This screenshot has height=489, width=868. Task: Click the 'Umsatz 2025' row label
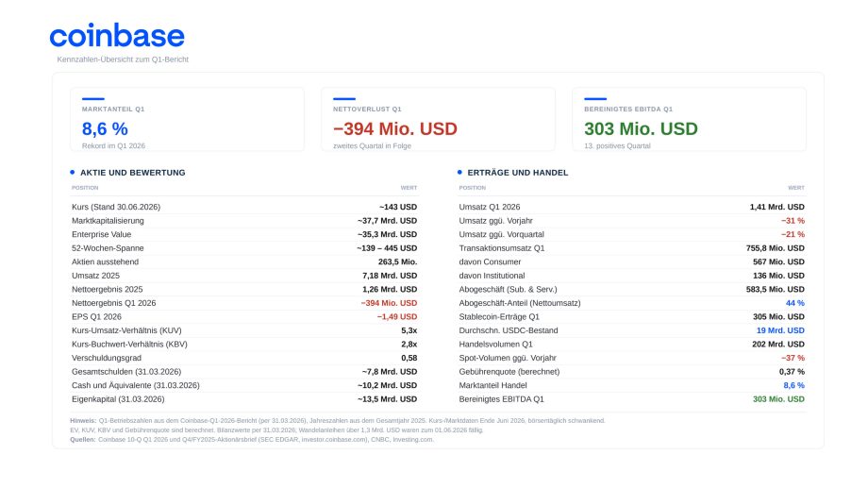(95, 276)
